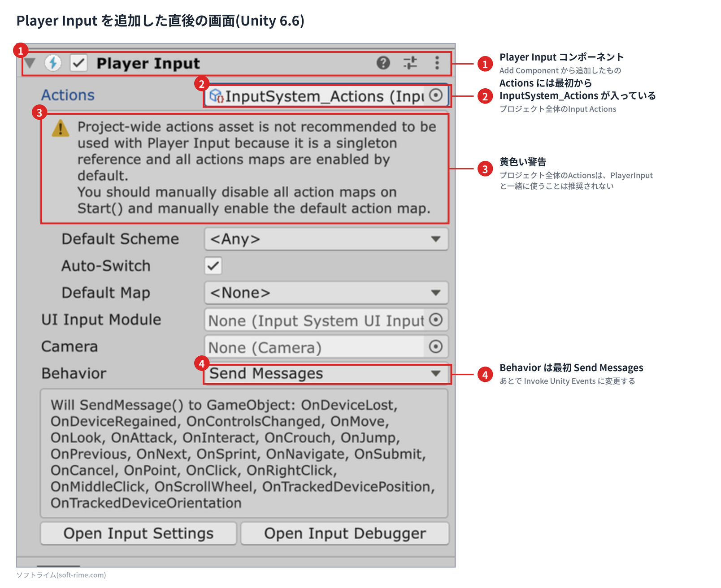Open the Default Scheme dropdown

(x=326, y=239)
